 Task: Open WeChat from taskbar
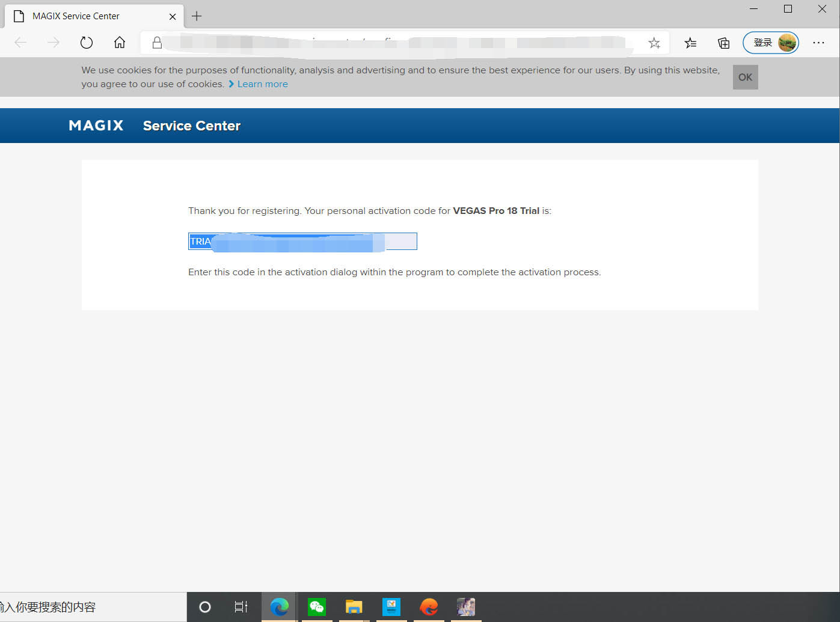tap(316, 607)
